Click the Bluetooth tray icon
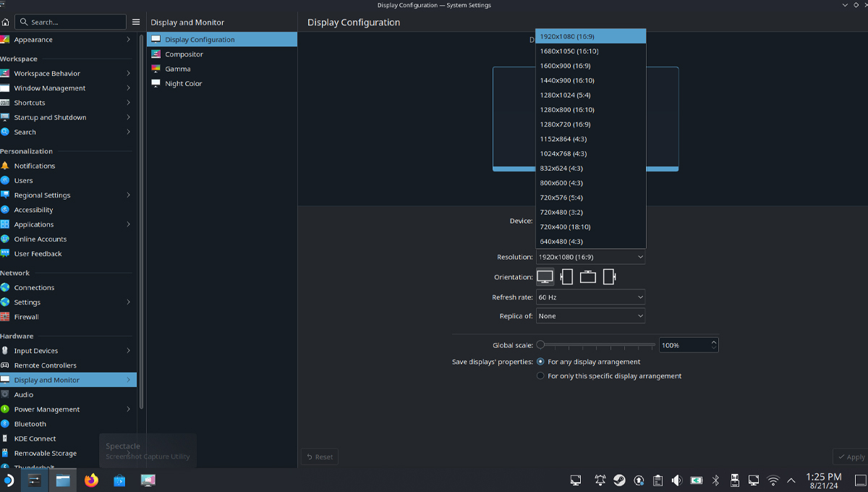 [x=715, y=480]
